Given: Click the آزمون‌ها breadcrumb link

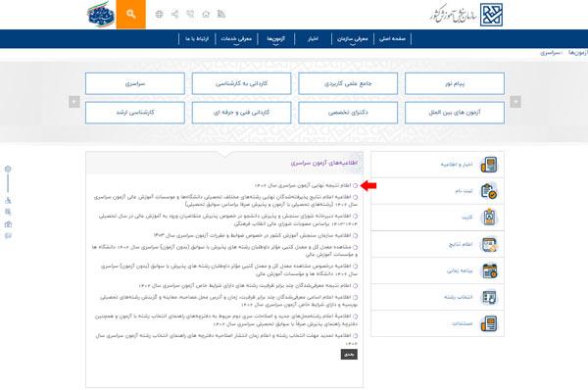Looking at the screenshot, I should pos(577,53).
